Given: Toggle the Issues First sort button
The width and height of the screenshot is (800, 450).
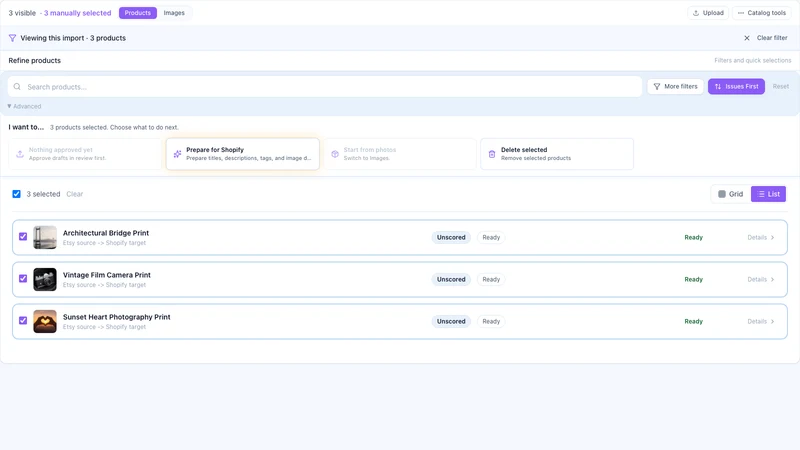Looking at the screenshot, I should pyautogui.click(x=736, y=87).
